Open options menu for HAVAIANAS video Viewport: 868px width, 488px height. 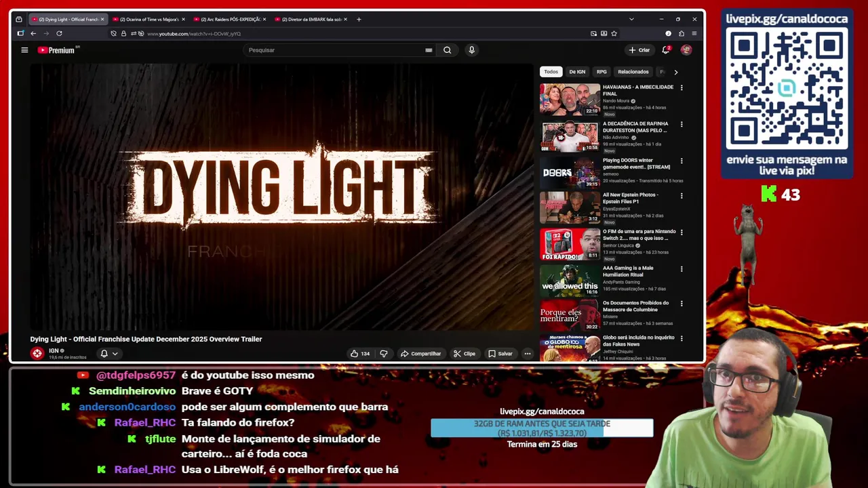(x=682, y=87)
